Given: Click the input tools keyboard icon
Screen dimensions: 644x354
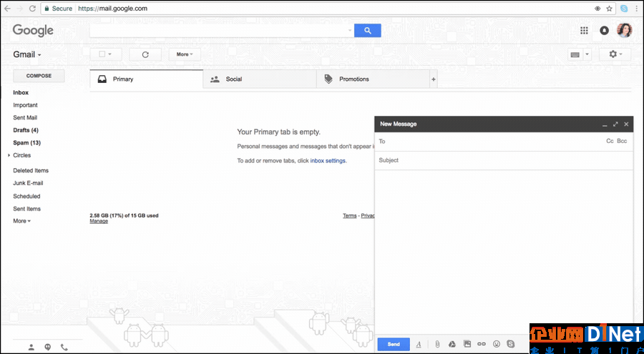Looking at the screenshot, I should [575, 54].
